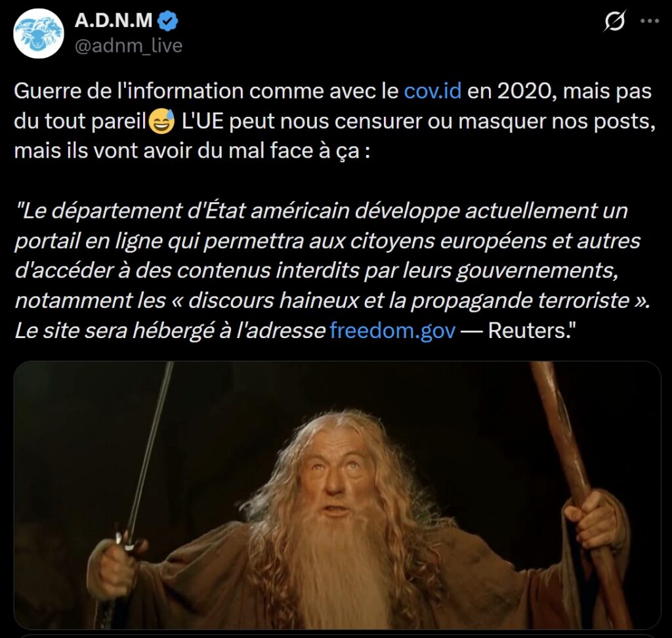Click the A.D.N.M display name
The image size is (672, 638).
tap(113, 20)
